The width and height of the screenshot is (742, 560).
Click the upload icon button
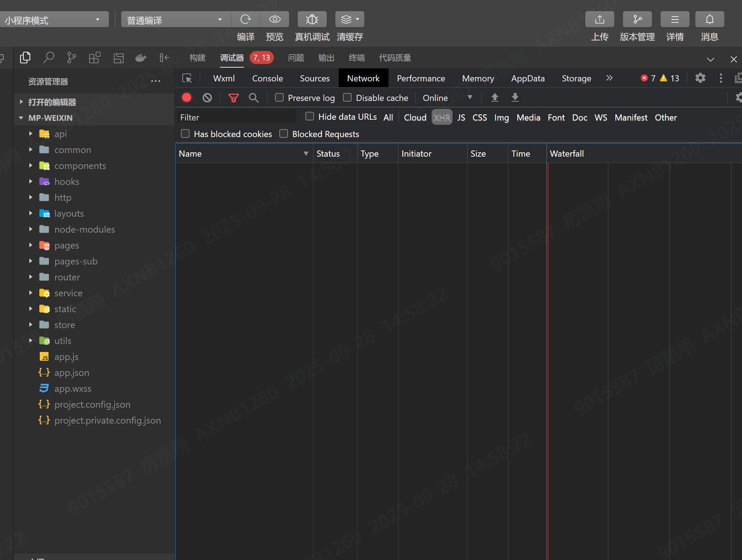[599, 20]
